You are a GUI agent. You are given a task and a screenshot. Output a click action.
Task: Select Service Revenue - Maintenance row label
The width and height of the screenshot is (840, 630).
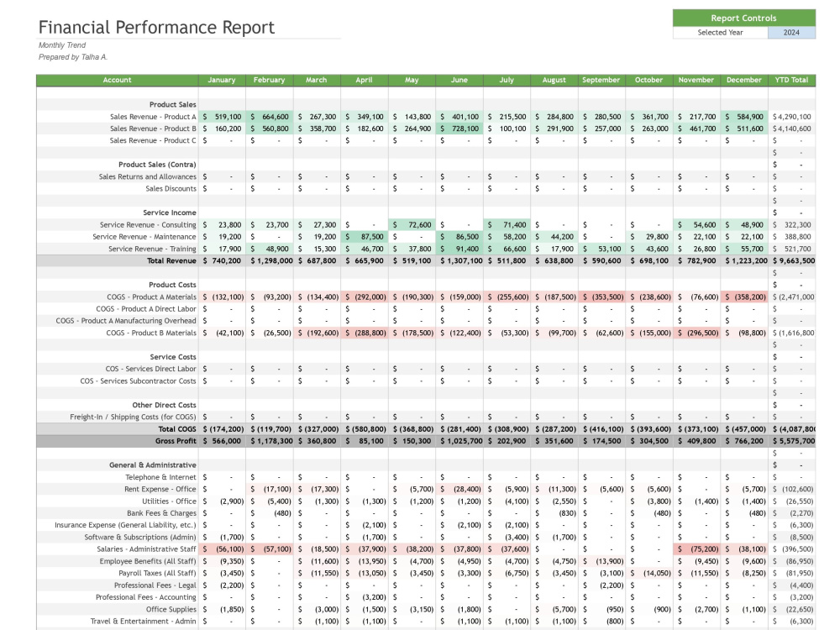coord(144,237)
